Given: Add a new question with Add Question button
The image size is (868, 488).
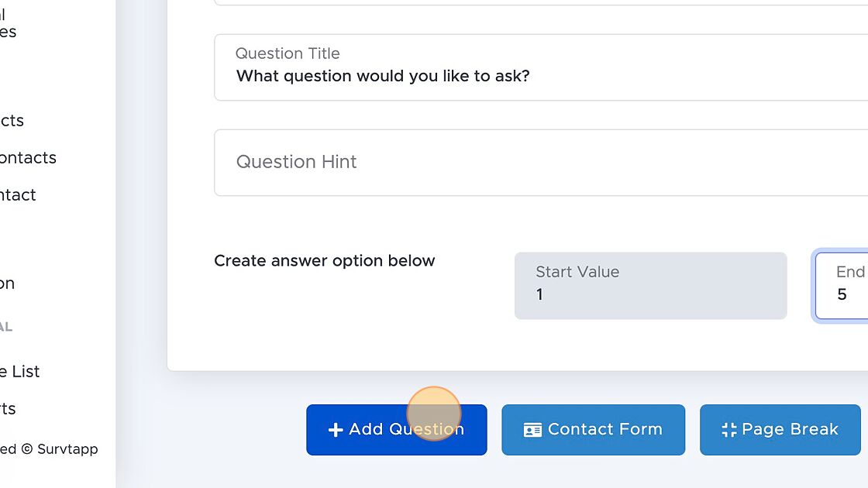Looking at the screenshot, I should [x=396, y=430].
